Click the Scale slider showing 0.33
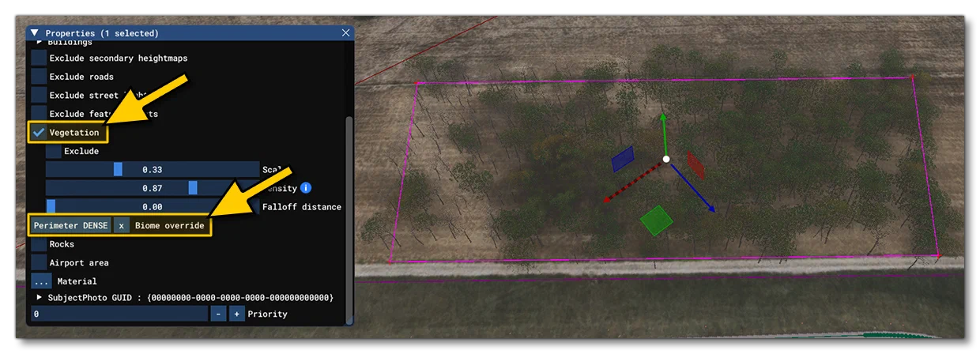The height and width of the screenshot is (354, 980). click(x=153, y=169)
